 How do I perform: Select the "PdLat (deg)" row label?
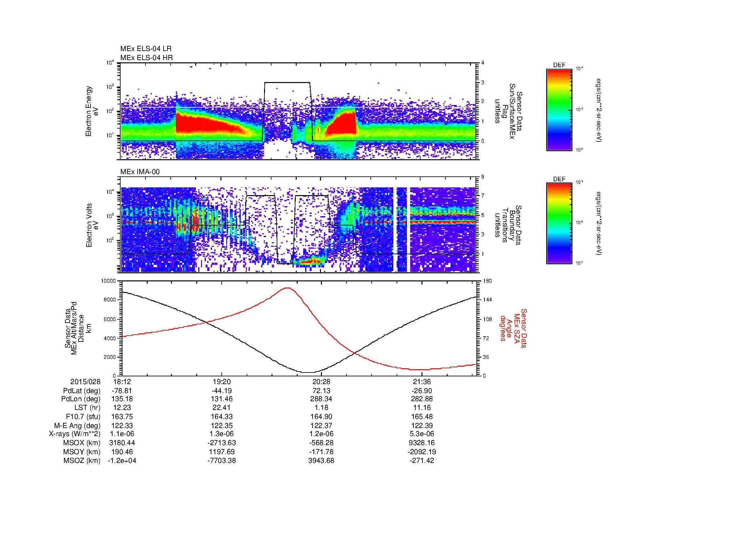pyautogui.click(x=82, y=391)
